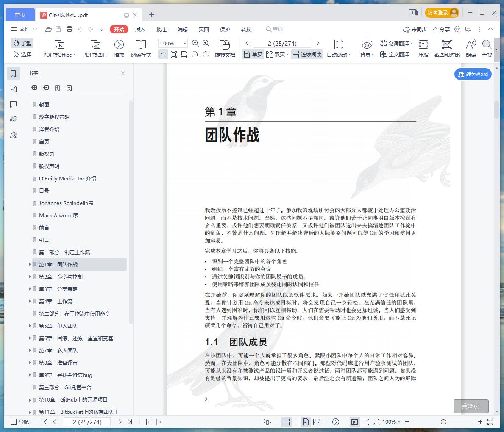The height and width of the screenshot is (432, 504).
Task: Click the zoom out magnifier icon
Action: [195, 43]
